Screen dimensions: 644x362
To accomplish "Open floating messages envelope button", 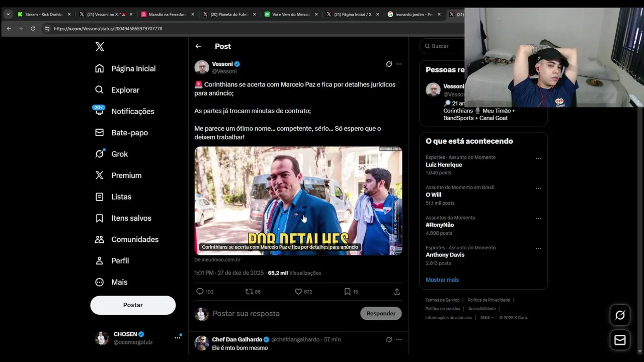I will tap(620, 340).
